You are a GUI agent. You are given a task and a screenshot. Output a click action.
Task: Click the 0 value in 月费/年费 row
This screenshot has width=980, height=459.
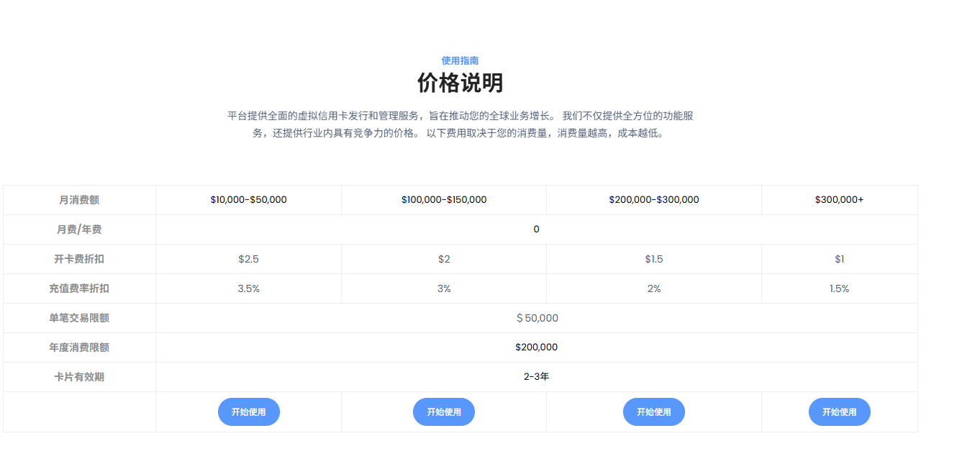tap(537, 229)
